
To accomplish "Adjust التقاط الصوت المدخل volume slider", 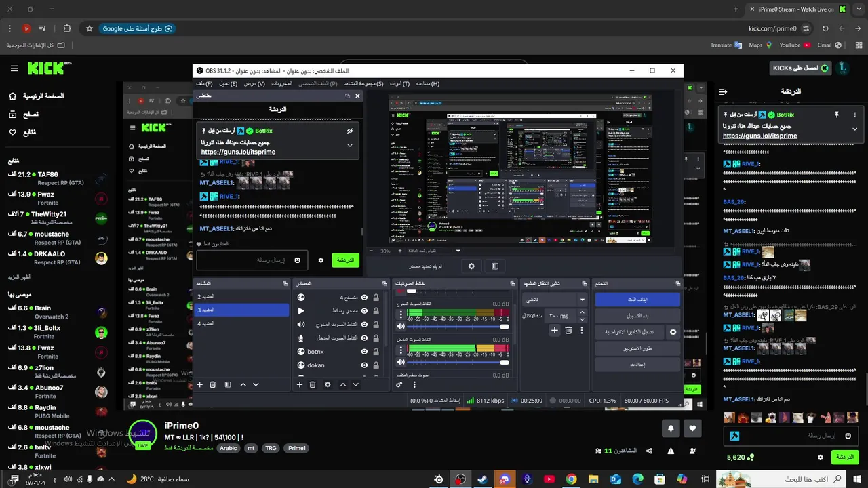I will pos(458,362).
